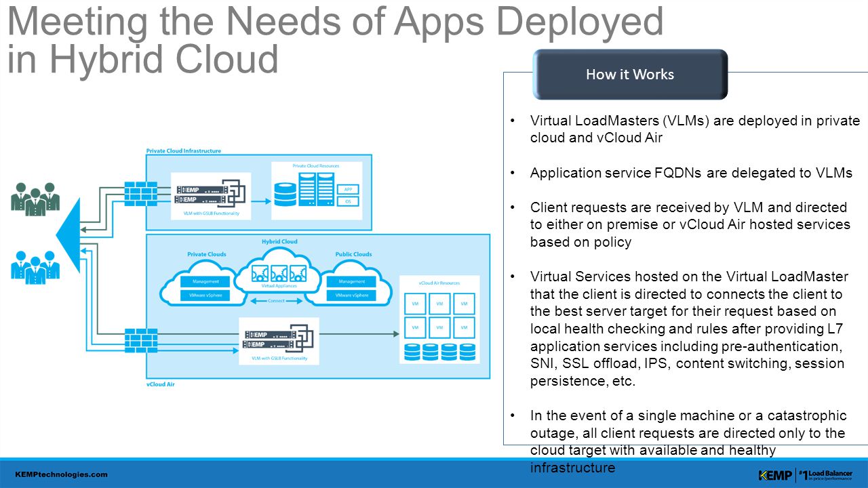
Task: Select the KEMP appliance in vCloud Air
Action: [x=279, y=339]
